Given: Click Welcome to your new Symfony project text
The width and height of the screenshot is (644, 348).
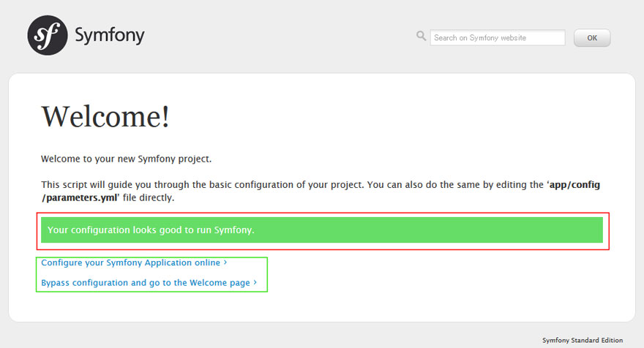Looking at the screenshot, I should point(126,159).
